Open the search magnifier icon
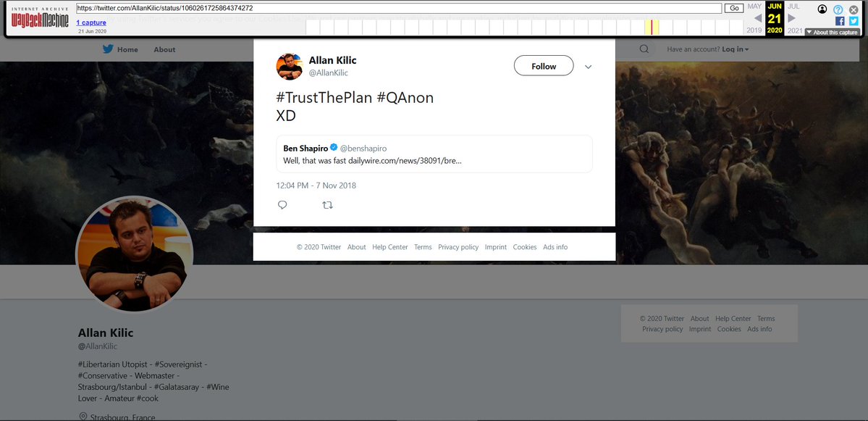The image size is (868, 421). click(644, 49)
